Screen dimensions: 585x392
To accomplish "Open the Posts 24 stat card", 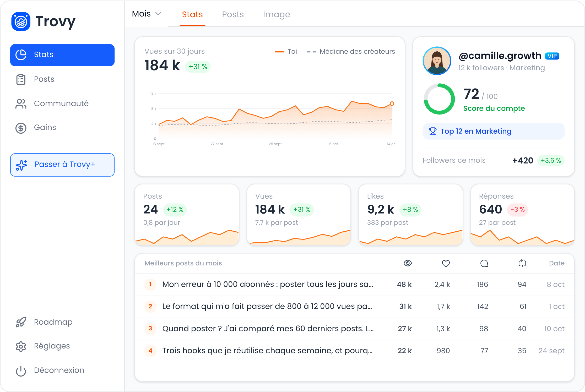I will [x=187, y=215].
